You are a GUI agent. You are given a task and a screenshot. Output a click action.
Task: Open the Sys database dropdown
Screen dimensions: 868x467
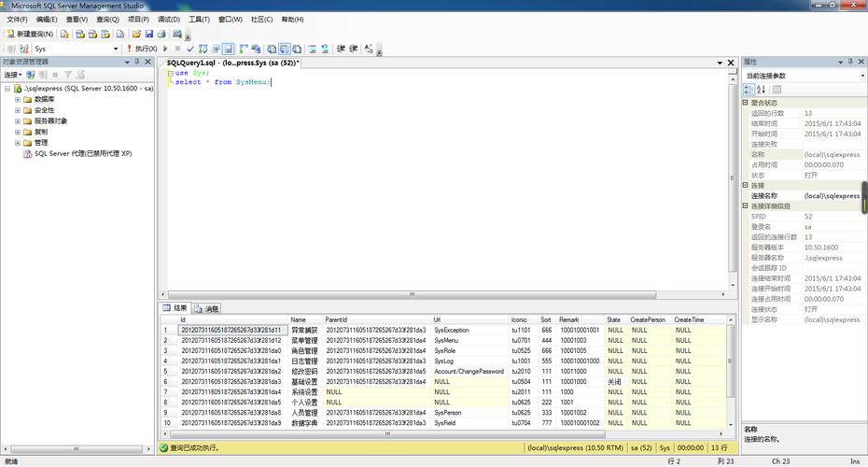[x=116, y=49]
